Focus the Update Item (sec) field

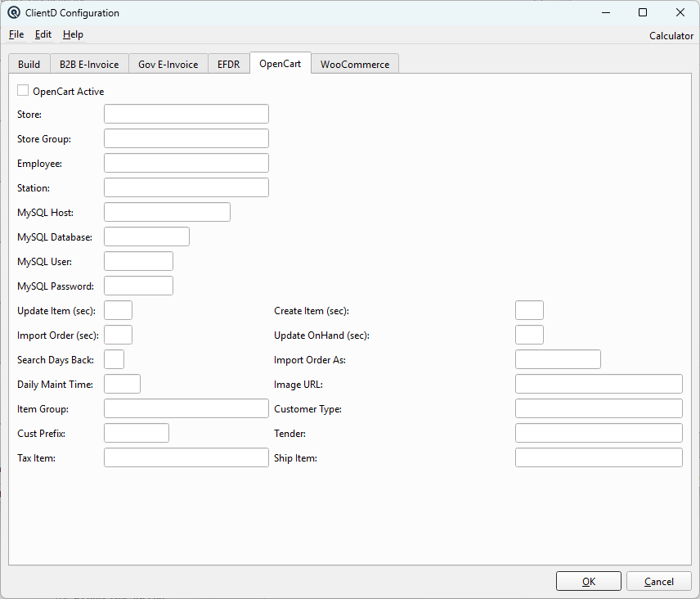pos(118,310)
